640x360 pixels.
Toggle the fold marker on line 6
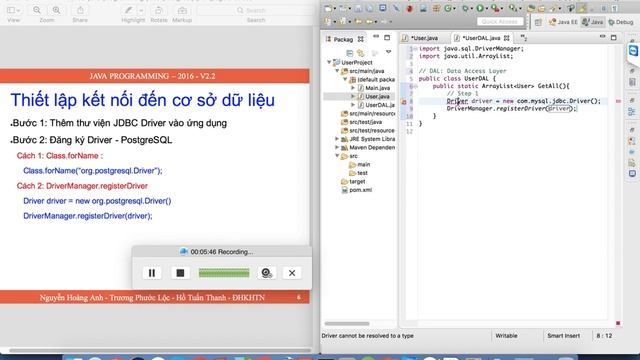(x=415, y=86)
